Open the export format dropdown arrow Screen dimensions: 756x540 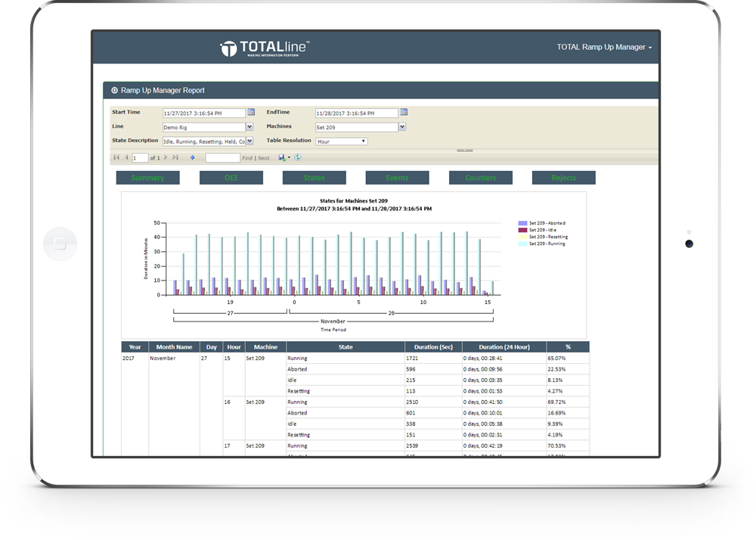pos(289,157)
